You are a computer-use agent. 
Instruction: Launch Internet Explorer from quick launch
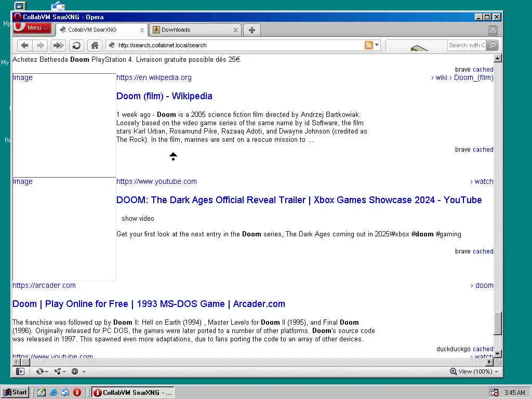tap(54, 393)
